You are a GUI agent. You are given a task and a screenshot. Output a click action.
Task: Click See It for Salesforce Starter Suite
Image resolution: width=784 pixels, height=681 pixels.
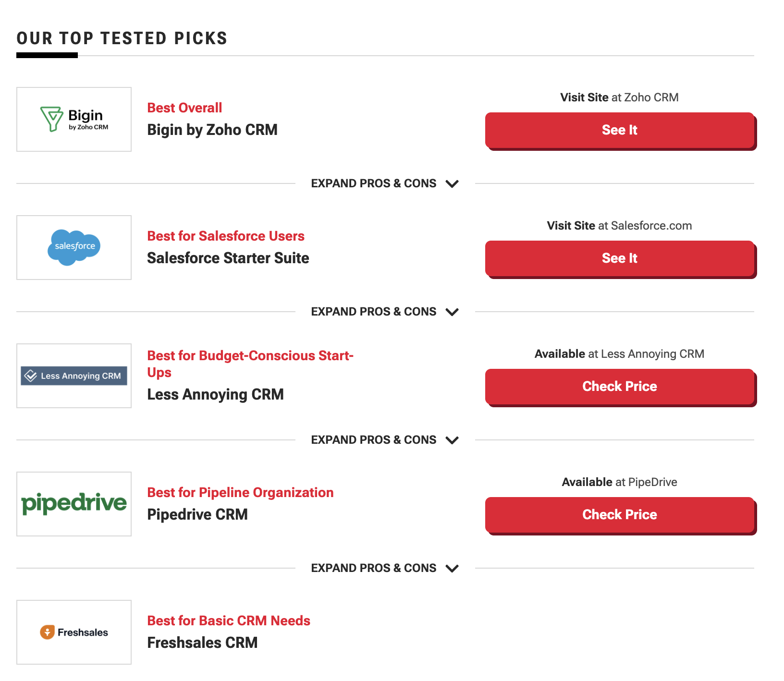[x=619, y=258]
